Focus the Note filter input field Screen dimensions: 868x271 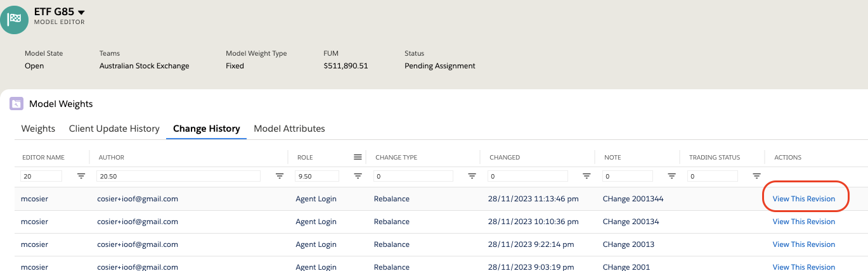coord(627,176)
